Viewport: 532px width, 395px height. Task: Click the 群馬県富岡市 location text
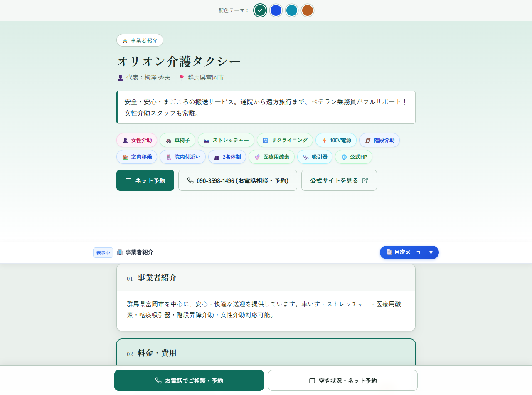tap(206, 78)
